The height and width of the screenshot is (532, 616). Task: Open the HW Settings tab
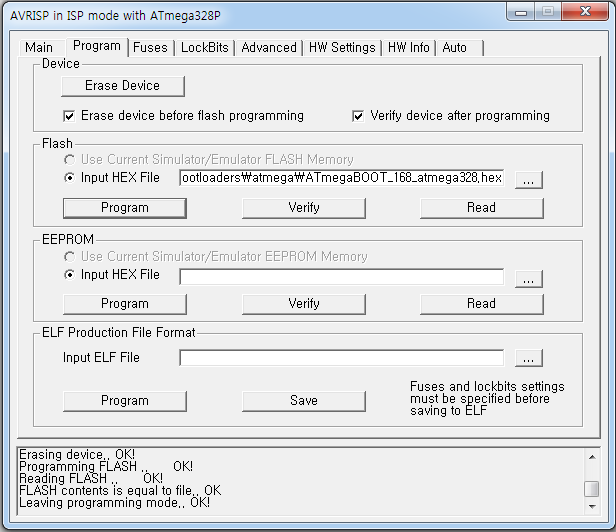pyautogui.click(x=342, y=48)
